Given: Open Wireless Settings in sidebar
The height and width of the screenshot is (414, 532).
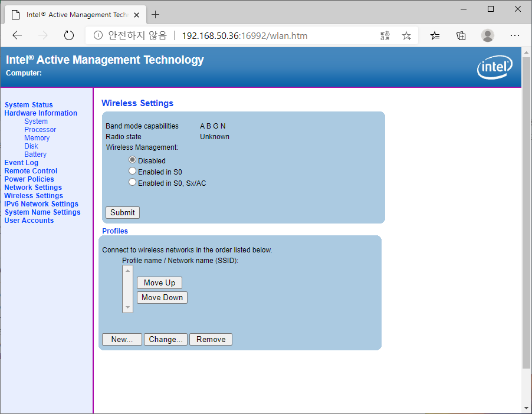Looking at the screenshot, I should 34,195.
